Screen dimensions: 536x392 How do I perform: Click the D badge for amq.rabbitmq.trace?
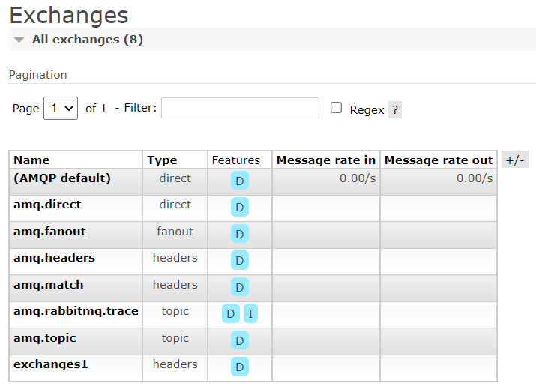coord(231,313)
